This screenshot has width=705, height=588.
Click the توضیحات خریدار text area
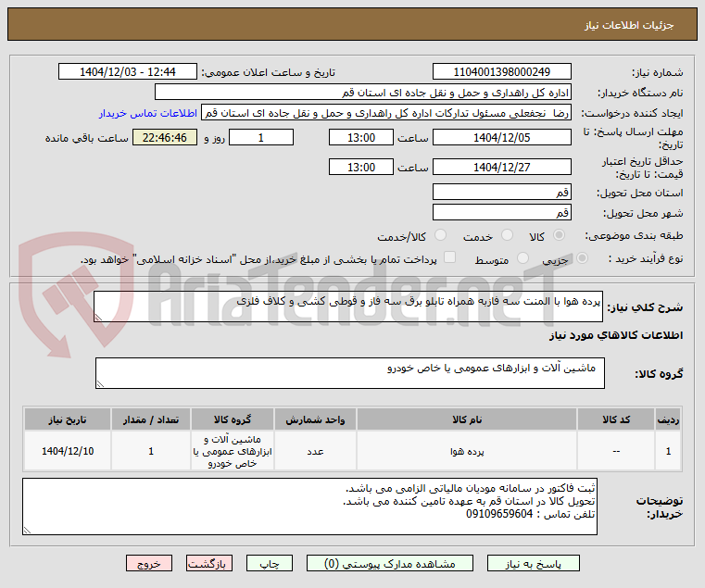tap(309, 507)
